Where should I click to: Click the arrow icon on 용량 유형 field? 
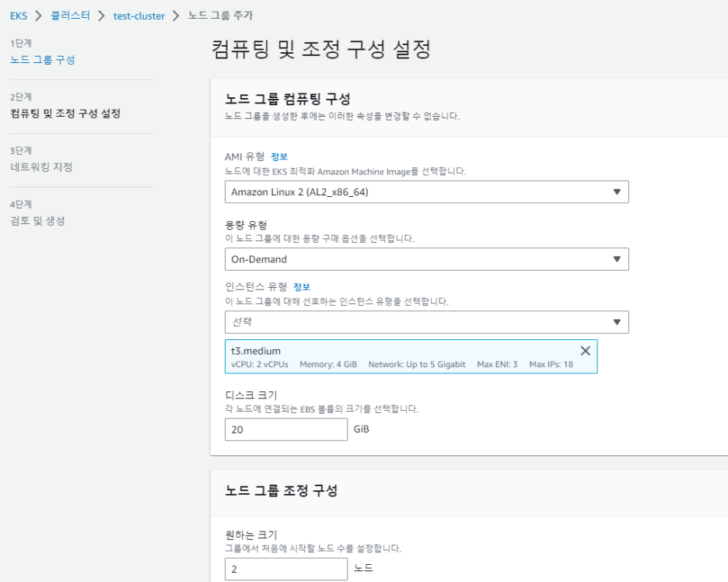pos(617,259)
